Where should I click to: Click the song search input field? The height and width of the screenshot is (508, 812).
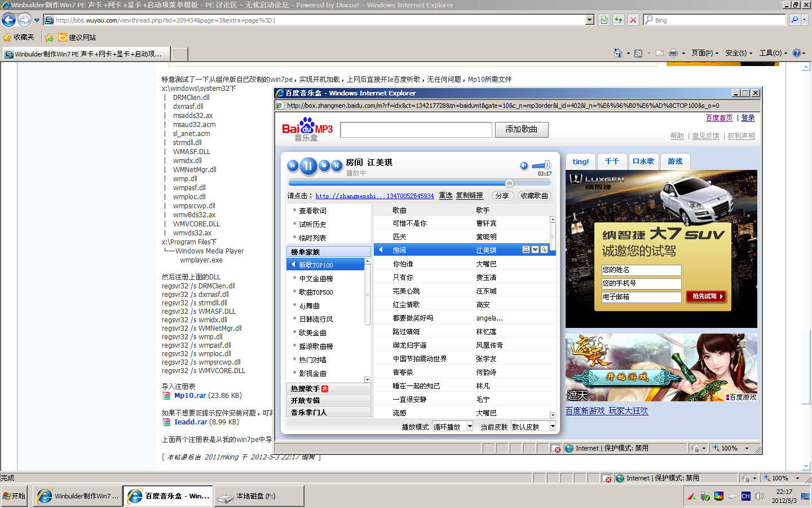coord(416,130)
